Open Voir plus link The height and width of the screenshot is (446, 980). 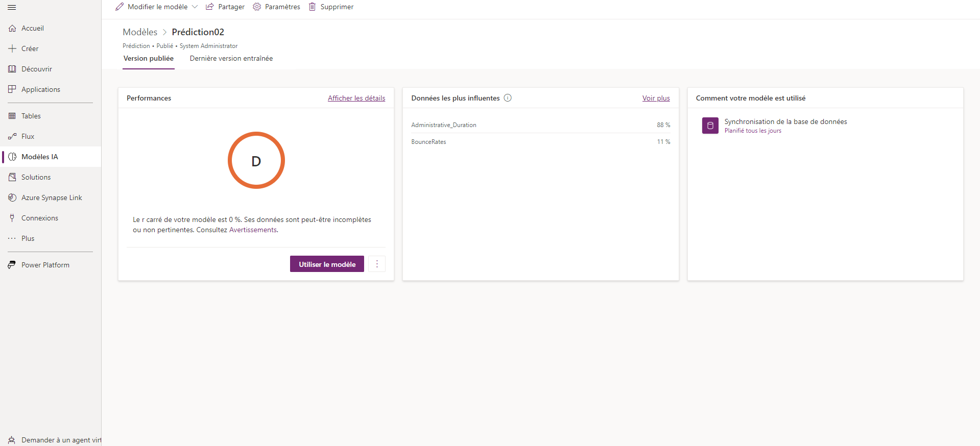(656, 98)
